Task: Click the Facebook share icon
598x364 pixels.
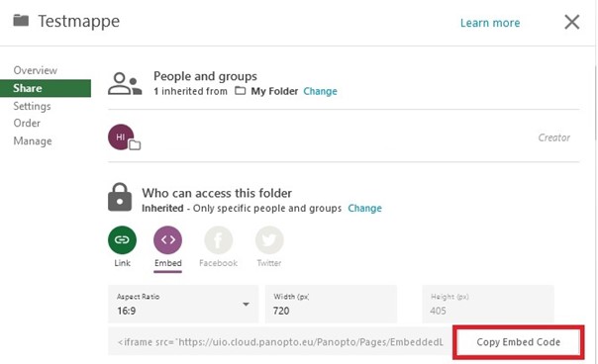Action: [218, 239]
